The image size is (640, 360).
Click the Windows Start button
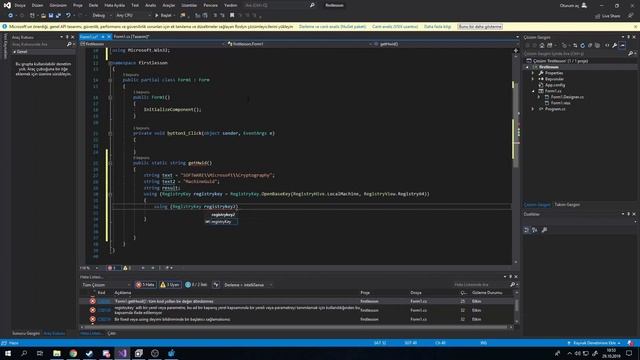click(8, 353)
